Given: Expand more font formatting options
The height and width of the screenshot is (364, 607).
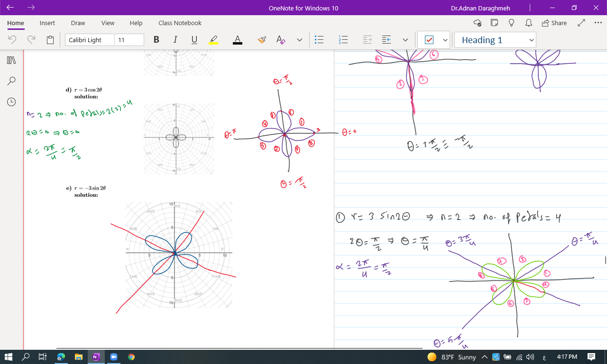Looking at the screenshot, I should click(x=299, y=40).
